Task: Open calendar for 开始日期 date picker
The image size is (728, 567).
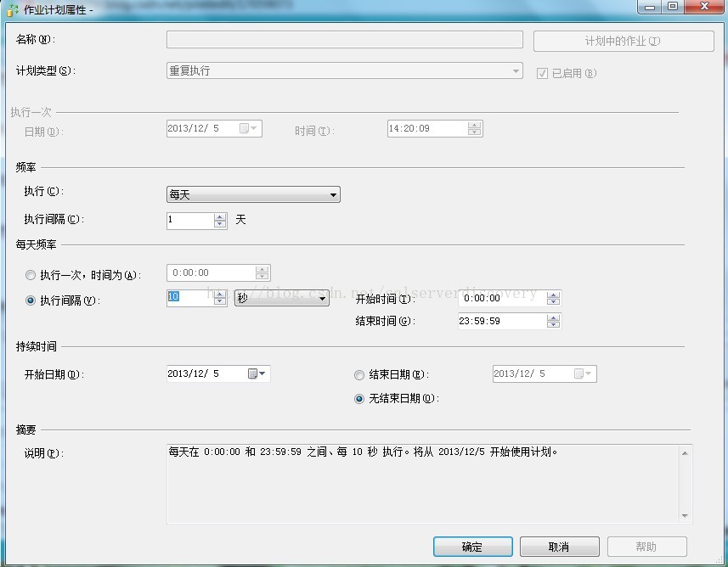Action: click(257, 373)
